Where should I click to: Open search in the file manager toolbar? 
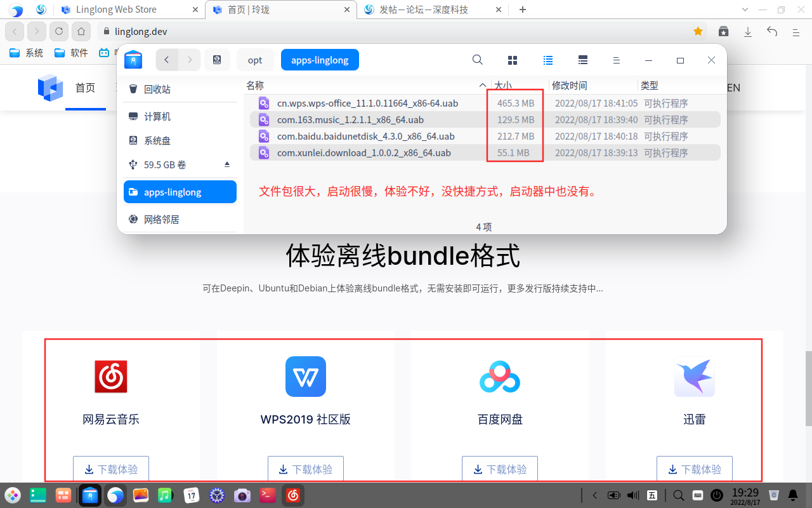point(477,59)
